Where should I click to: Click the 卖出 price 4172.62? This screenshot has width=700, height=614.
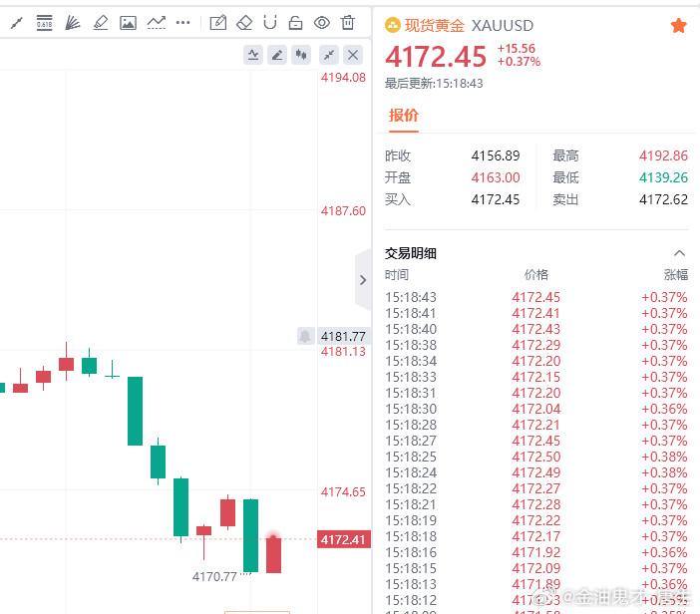coord(663,199)
